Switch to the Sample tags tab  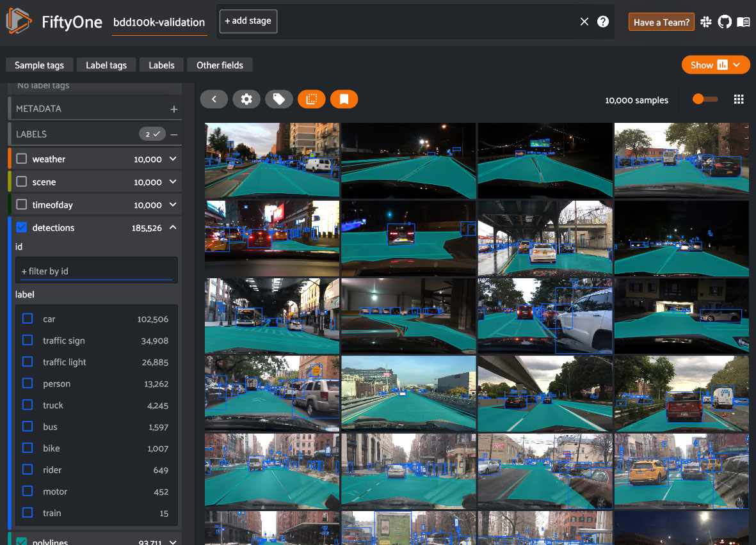pos(39,65)
